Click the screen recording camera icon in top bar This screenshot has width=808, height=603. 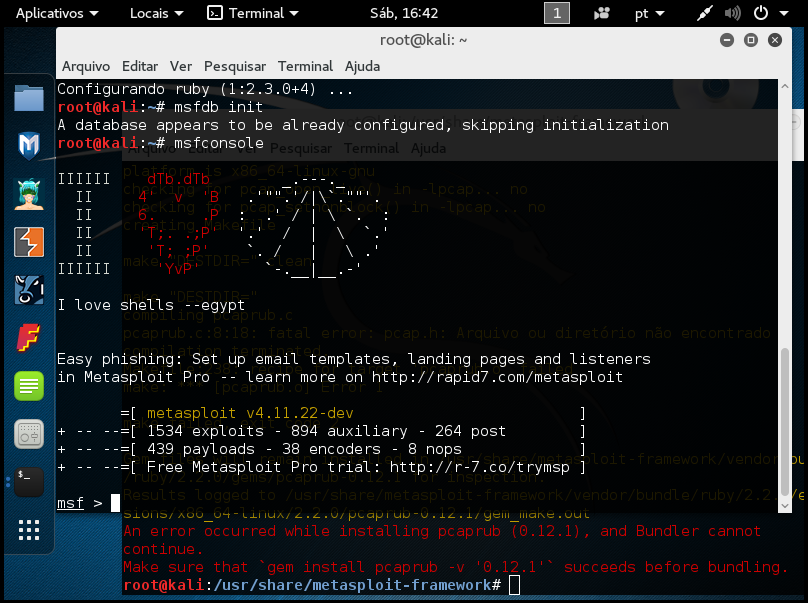coord(601,13)
